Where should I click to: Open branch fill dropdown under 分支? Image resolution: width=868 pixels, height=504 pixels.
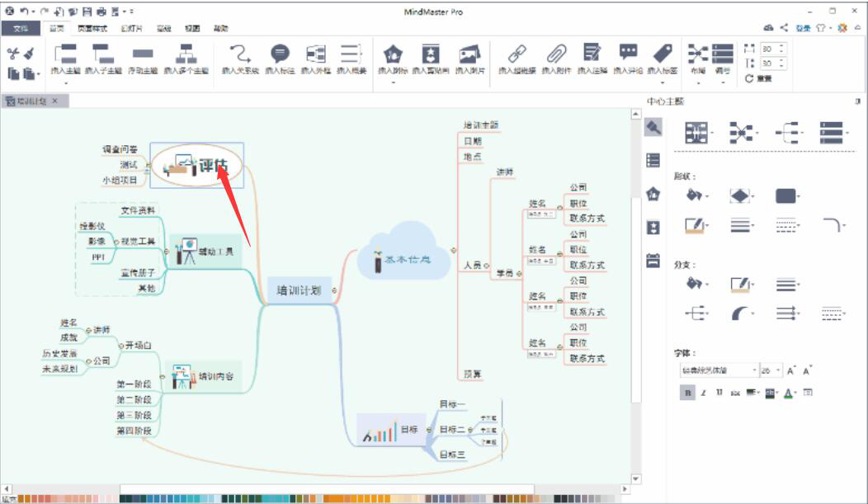coord(697,284)
